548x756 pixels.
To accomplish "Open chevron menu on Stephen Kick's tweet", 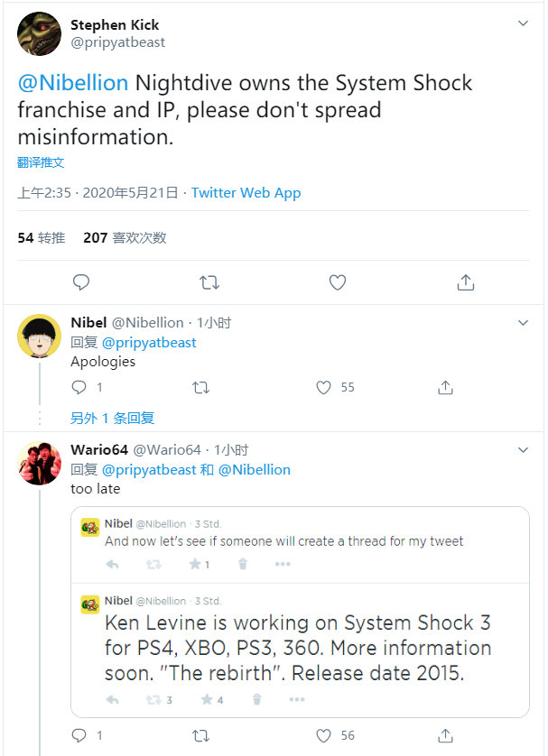I will (523, 23).
